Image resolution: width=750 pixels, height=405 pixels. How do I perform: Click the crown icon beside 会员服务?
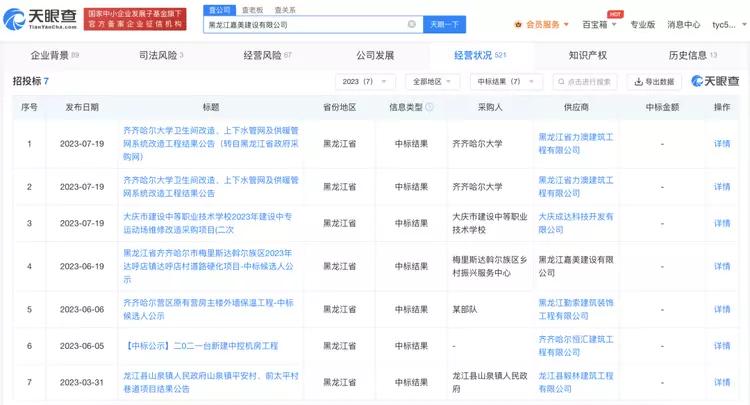coord(518,24)
